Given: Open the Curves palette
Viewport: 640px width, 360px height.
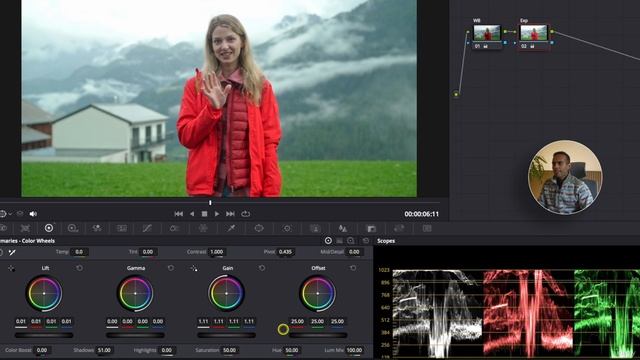Looking at the screenshot, I should click(147, 228).
